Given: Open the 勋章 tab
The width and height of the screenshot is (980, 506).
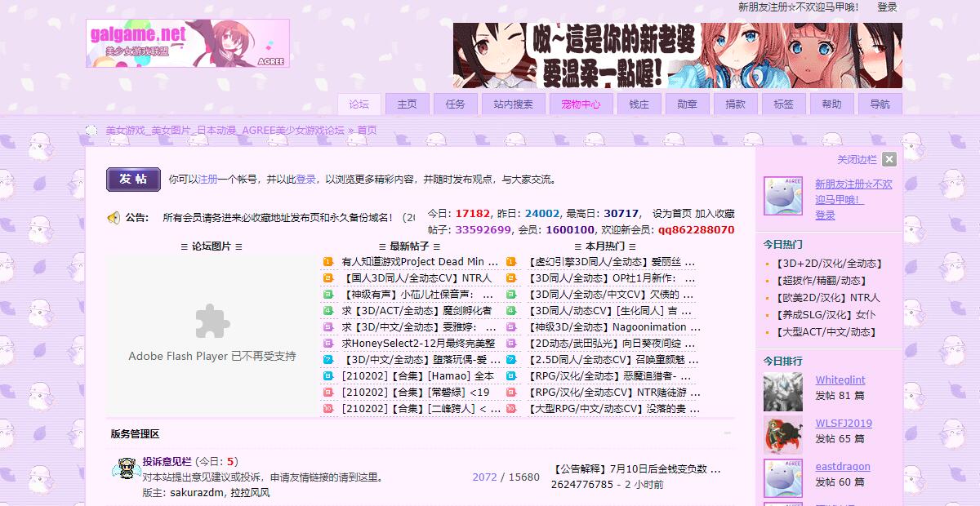Looking at the screenshot, I should coord(688,104).
